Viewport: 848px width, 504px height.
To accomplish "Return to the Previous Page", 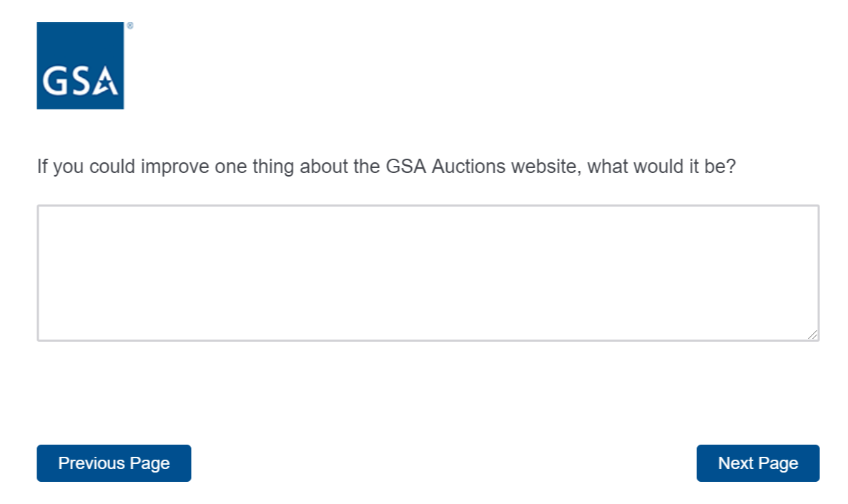I will 114,463.
